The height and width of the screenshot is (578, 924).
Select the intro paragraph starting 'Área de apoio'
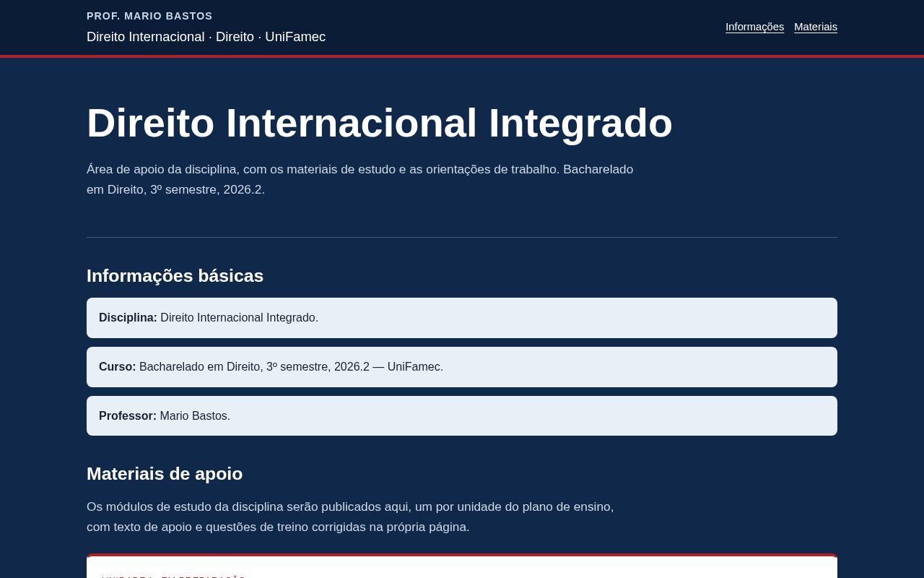tap(360, 179)
